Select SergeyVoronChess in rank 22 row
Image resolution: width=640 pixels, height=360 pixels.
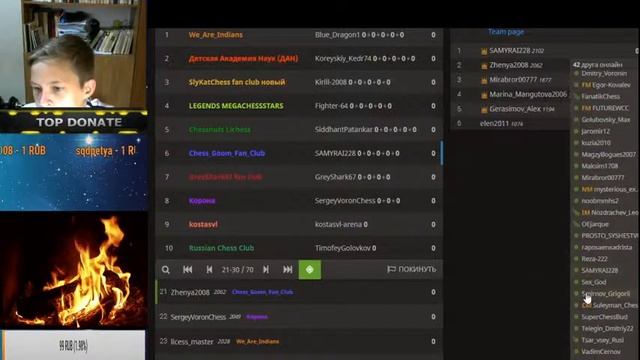198,317
